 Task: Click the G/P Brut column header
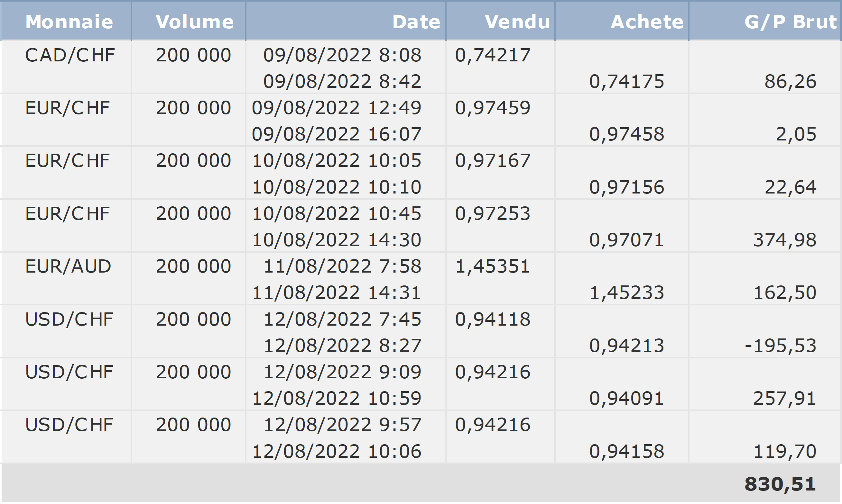tap(790, 22)
